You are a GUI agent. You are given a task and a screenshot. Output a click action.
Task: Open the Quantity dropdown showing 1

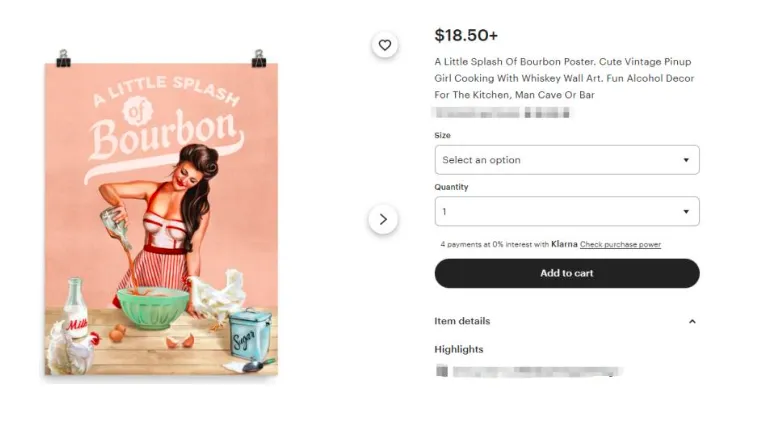566,212
